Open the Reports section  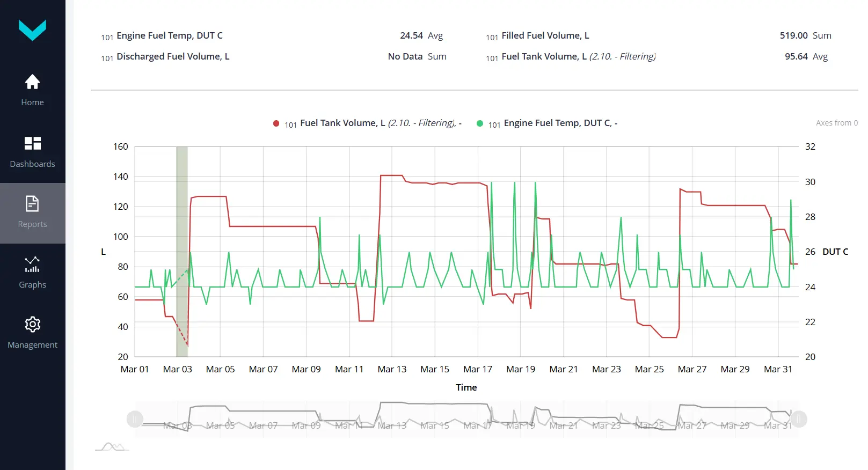click(x=32, y=212)
